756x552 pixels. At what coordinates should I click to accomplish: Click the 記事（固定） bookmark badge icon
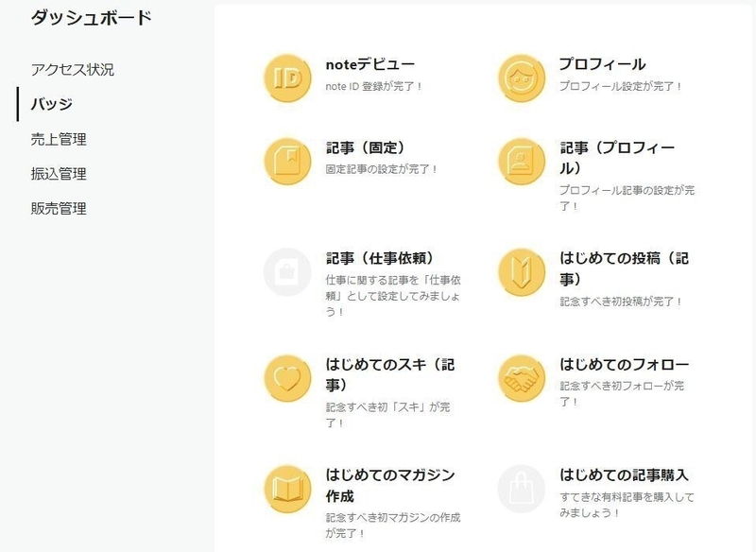[x=287, y=162]
